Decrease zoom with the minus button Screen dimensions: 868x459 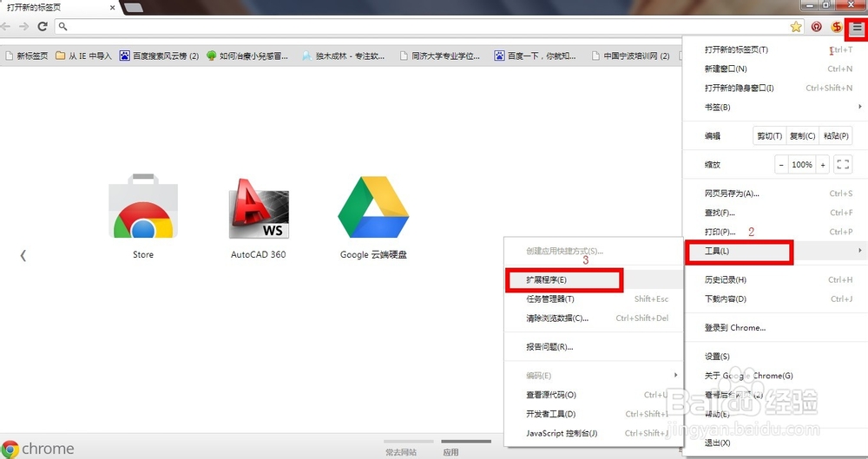tap(781, 165)
